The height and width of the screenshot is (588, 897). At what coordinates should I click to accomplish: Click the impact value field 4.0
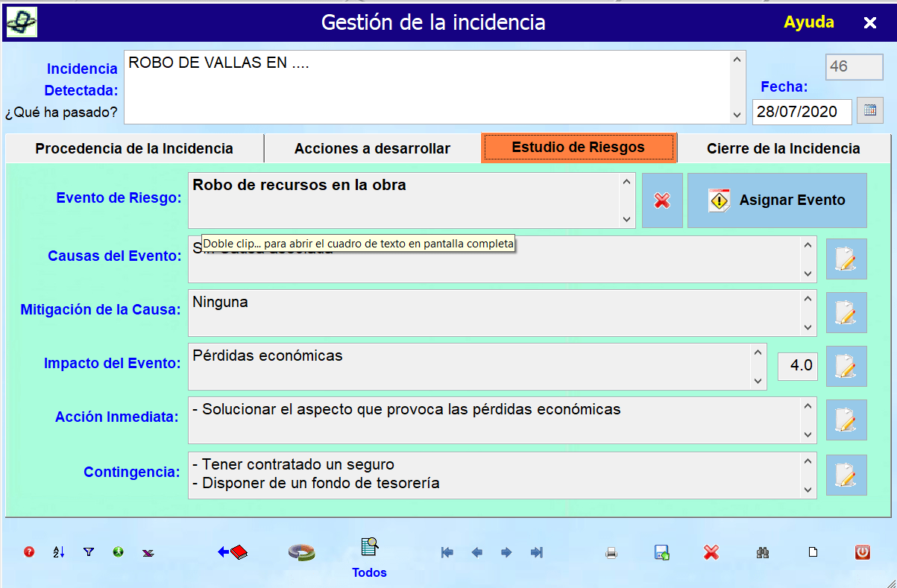(x=798, y=366)
